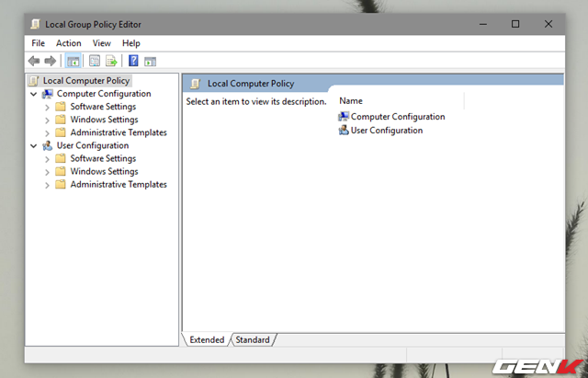Click Computer Configuration icon in the right pane list

pos(344,117)
